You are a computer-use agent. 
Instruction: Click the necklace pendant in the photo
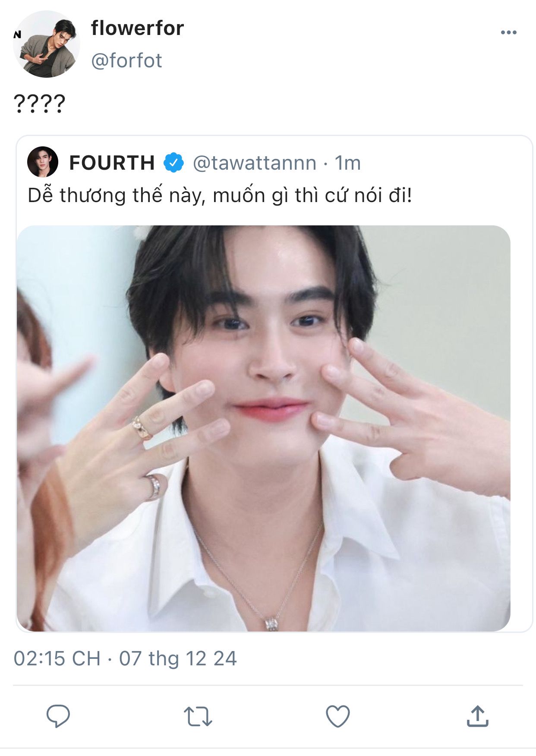[271, 623]
